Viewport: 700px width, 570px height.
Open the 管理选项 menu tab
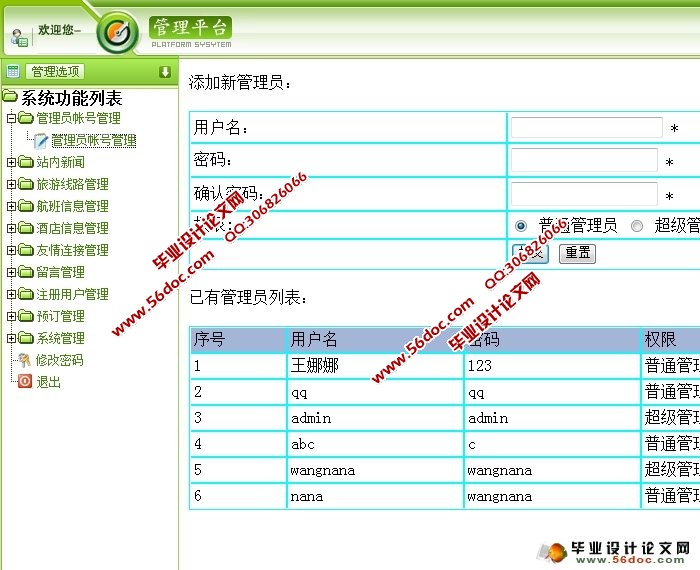pyautogui.click(x=55, y=71)
